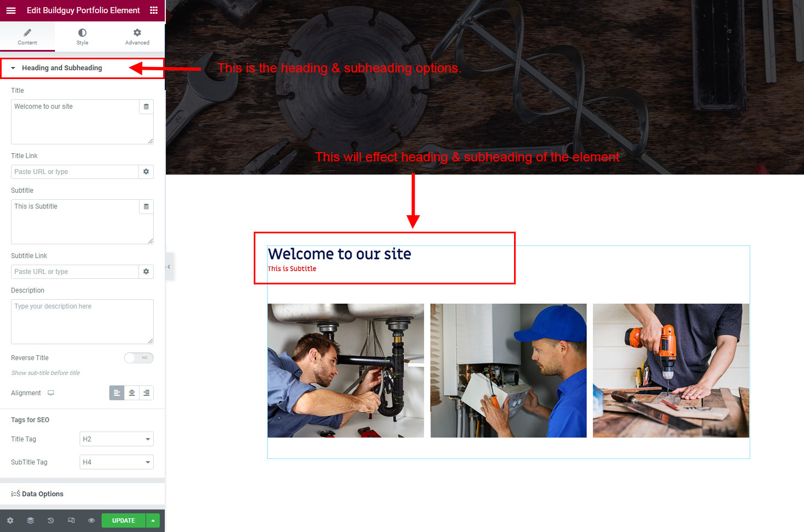Screen dimensions: 804x532
Task: Open the widgets grid panel icon
Action: tap(154, 10)
